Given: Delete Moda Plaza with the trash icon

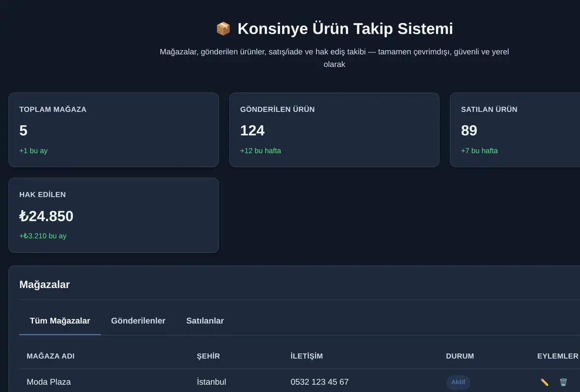Looking at the screenshot, I should [x=563, y=382].
